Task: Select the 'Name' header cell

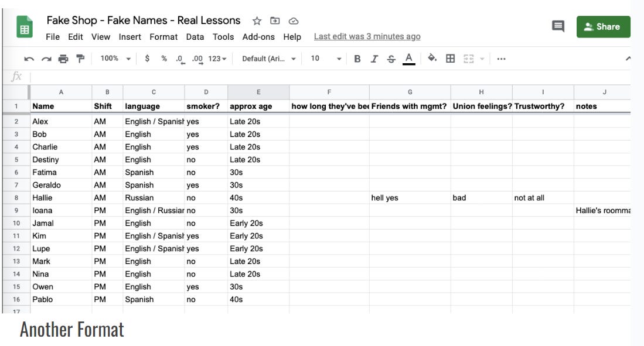Action: pyautogui.click(x=61, y=107)
